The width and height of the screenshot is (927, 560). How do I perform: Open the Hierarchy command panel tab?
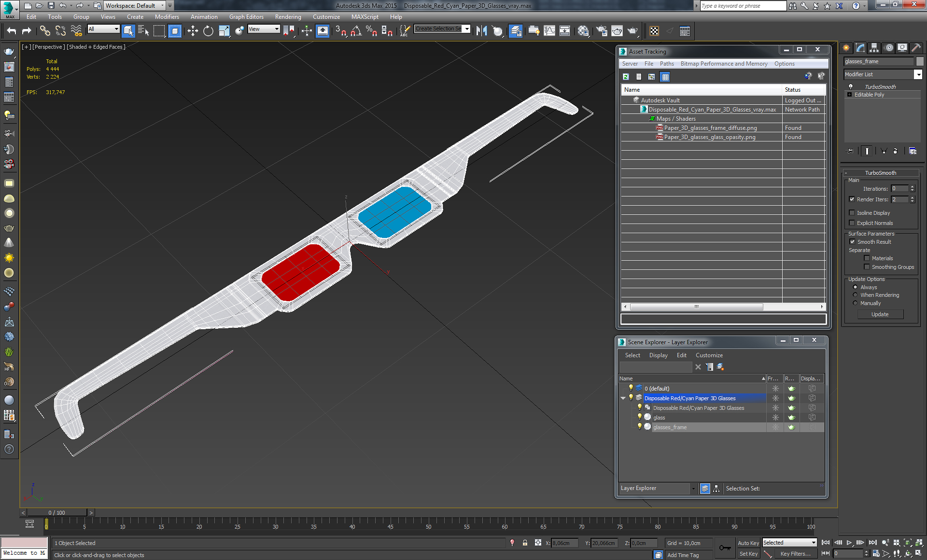[874, 48]
